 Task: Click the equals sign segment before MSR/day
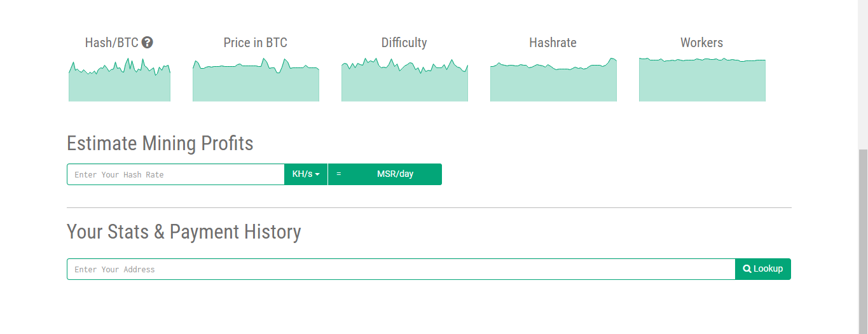(339, 174)
